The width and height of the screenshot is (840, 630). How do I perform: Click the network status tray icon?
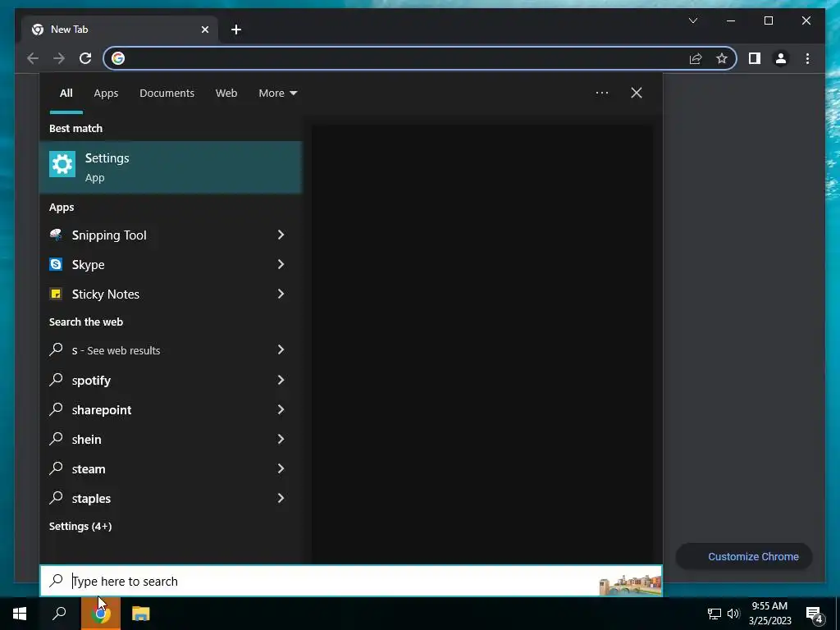(x=714, y=614)
